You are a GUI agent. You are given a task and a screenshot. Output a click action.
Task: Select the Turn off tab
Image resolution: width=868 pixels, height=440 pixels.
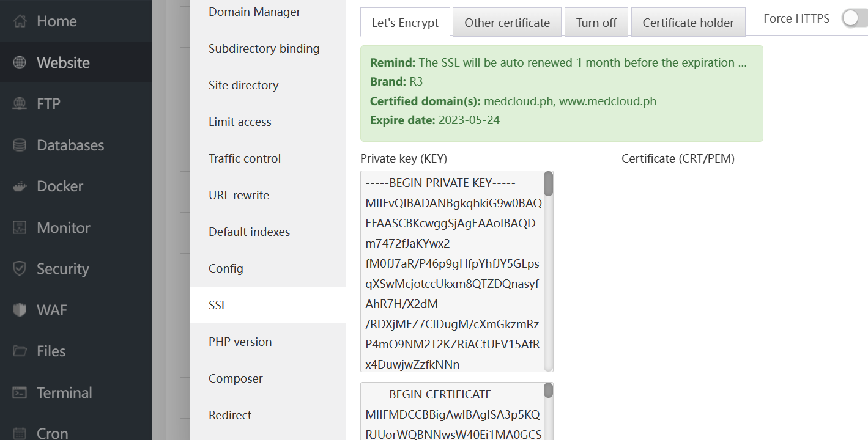tap(596, 23)
